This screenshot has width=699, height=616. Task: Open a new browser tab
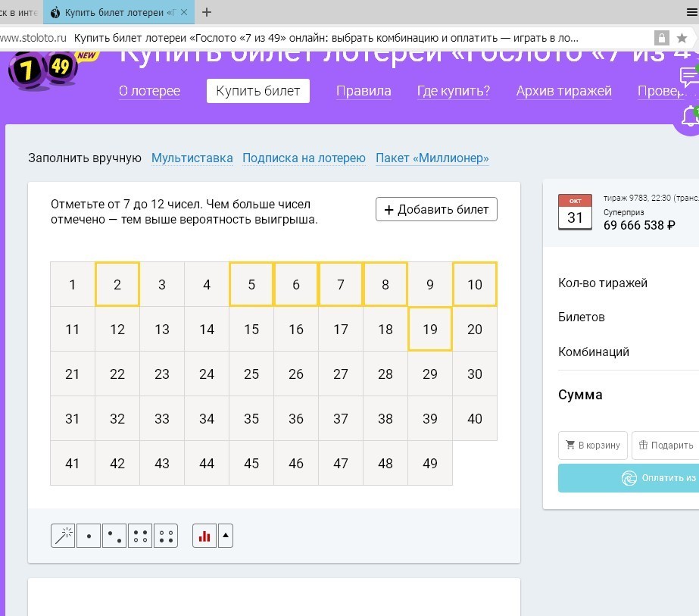click(207, 12)
